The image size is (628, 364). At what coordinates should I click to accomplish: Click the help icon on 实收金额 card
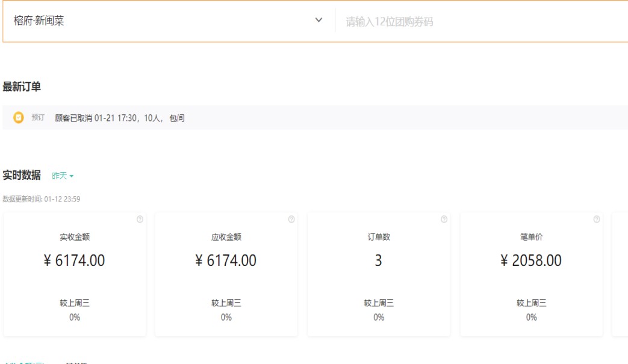pos(140,220)
